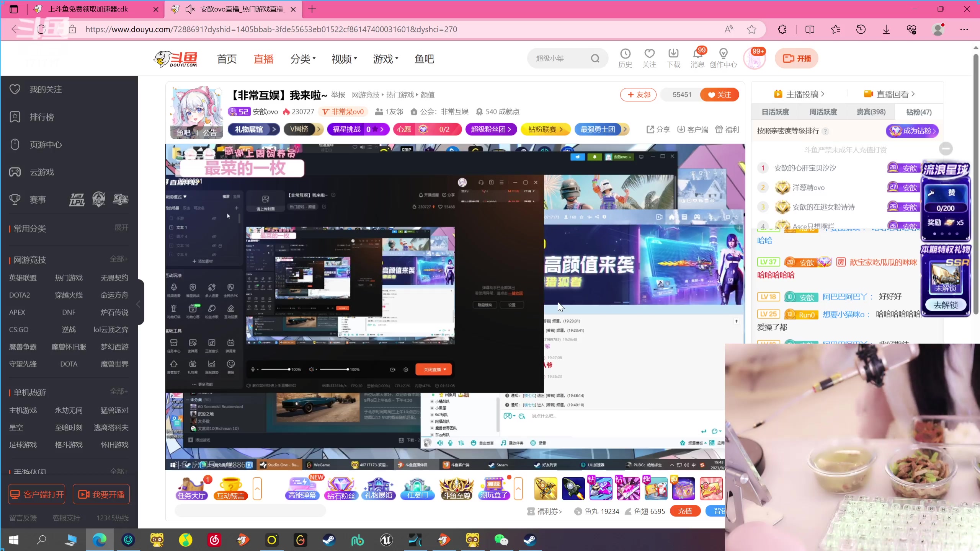Unmute the 安歆ovo直播 browser tab
This screenshot has width=980, height=551.
(x=189, y=9)
